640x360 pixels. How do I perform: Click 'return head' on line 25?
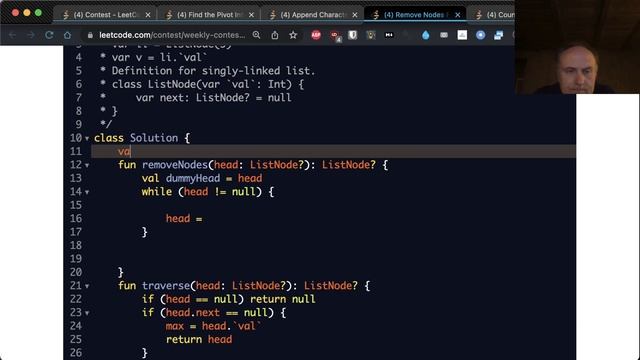(199, 340)
